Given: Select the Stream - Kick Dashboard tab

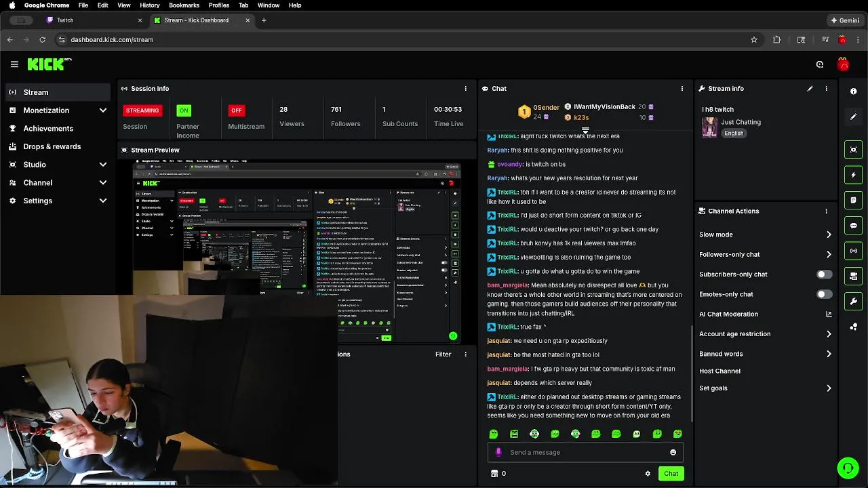Looking at the screenshot, I should click(201, 20).
